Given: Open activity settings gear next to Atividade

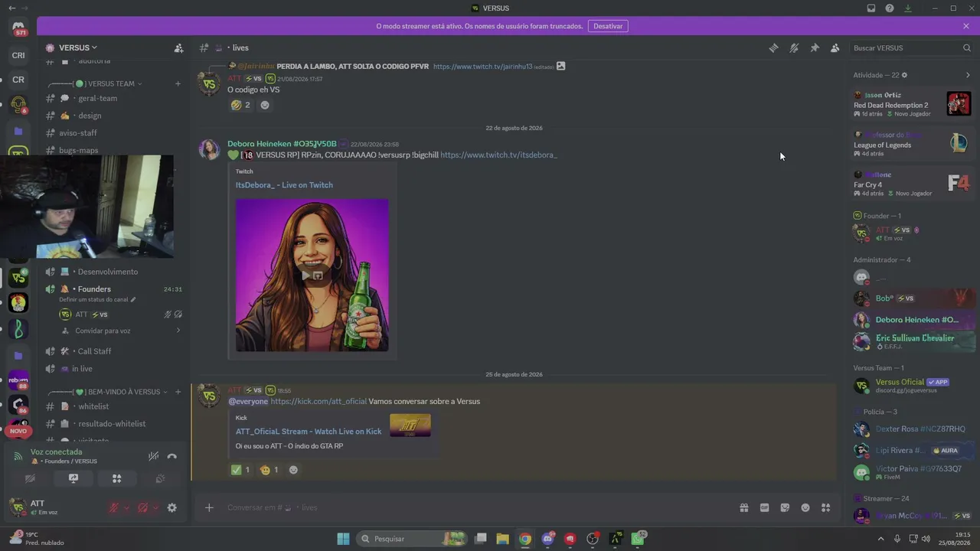Looking at the screenshot, I should [904, 75].
